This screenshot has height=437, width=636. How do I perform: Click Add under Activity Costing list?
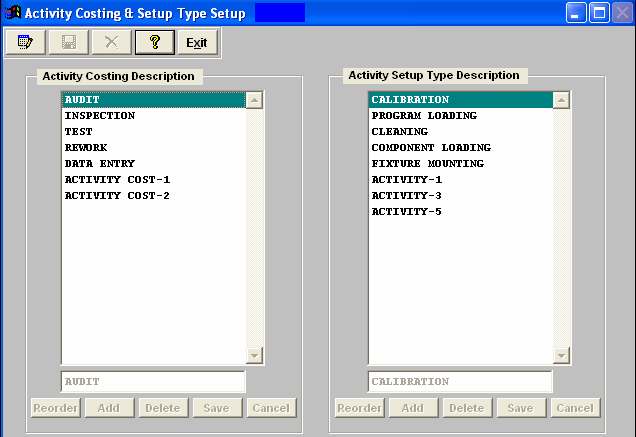pos(110,408)
